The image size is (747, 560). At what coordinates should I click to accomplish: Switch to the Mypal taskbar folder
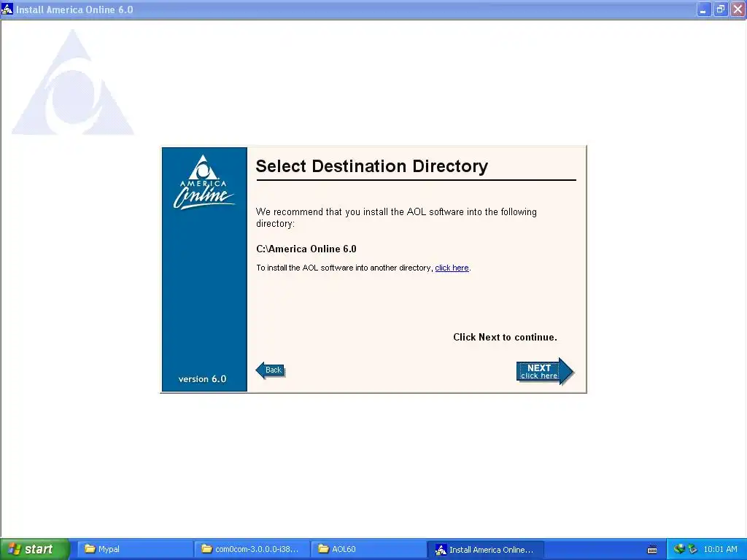(135, 549)
